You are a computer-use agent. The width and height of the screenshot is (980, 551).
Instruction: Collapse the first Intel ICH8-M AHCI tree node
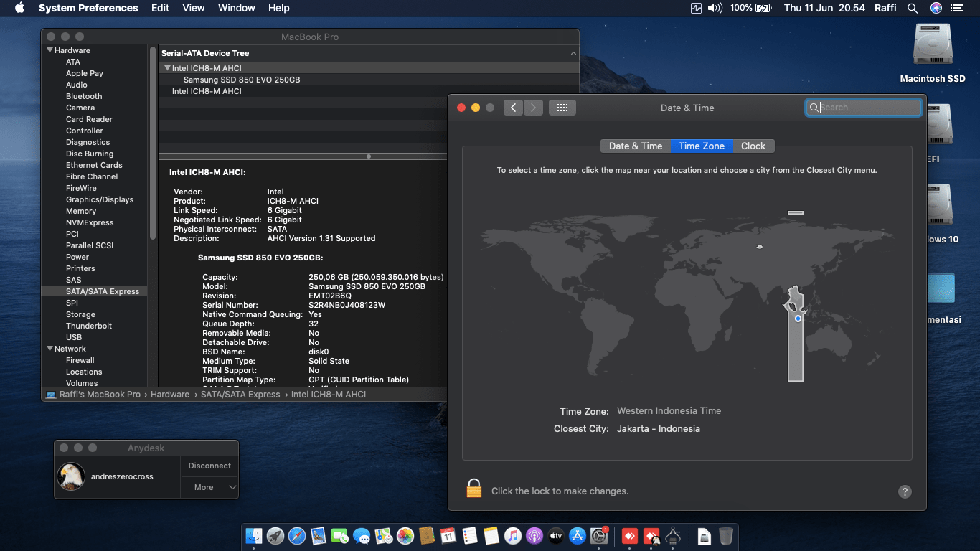tap(167, 68)
